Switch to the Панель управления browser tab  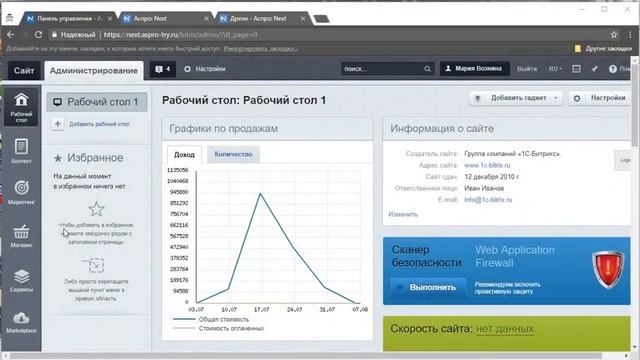(x=69, y=18)
